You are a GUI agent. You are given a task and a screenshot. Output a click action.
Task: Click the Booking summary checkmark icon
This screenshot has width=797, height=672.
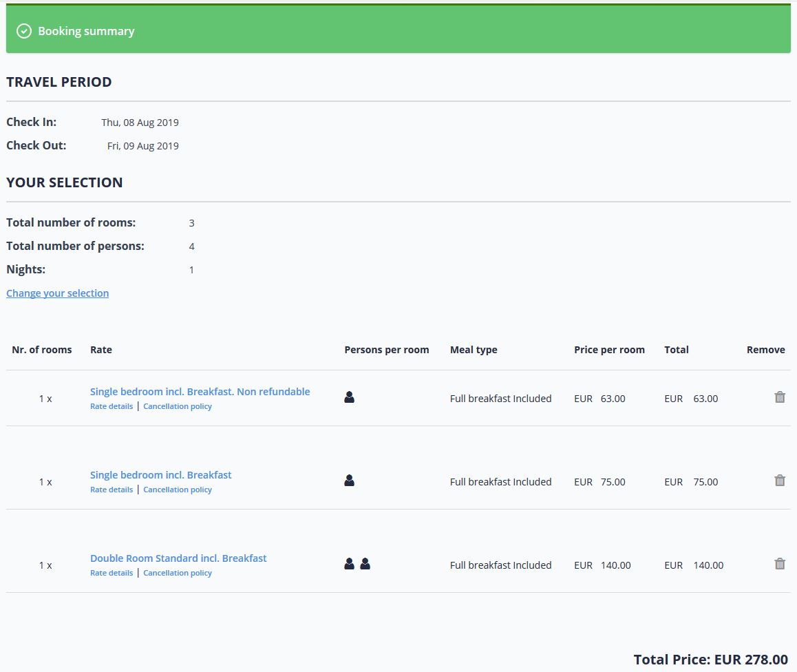[x=24, y=31]
